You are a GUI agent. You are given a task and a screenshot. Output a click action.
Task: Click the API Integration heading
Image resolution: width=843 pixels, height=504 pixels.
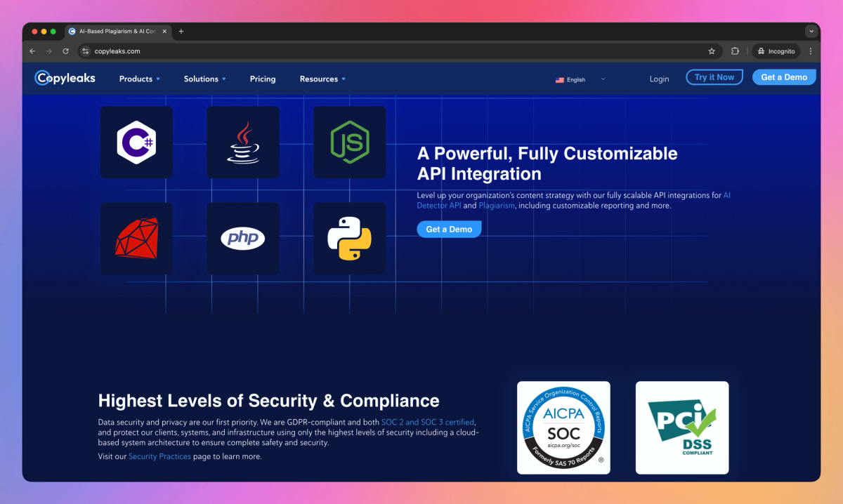[x=547, y=164]
